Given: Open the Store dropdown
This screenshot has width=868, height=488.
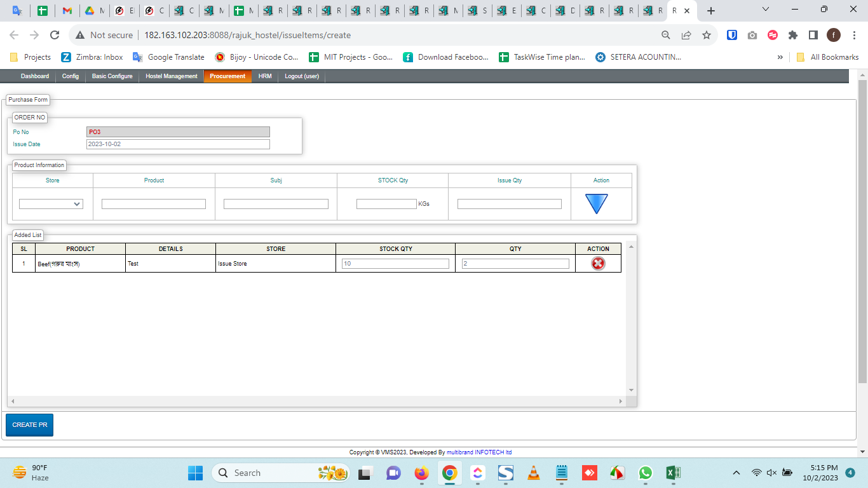Looking at the screenshot, I should [51, 204].
